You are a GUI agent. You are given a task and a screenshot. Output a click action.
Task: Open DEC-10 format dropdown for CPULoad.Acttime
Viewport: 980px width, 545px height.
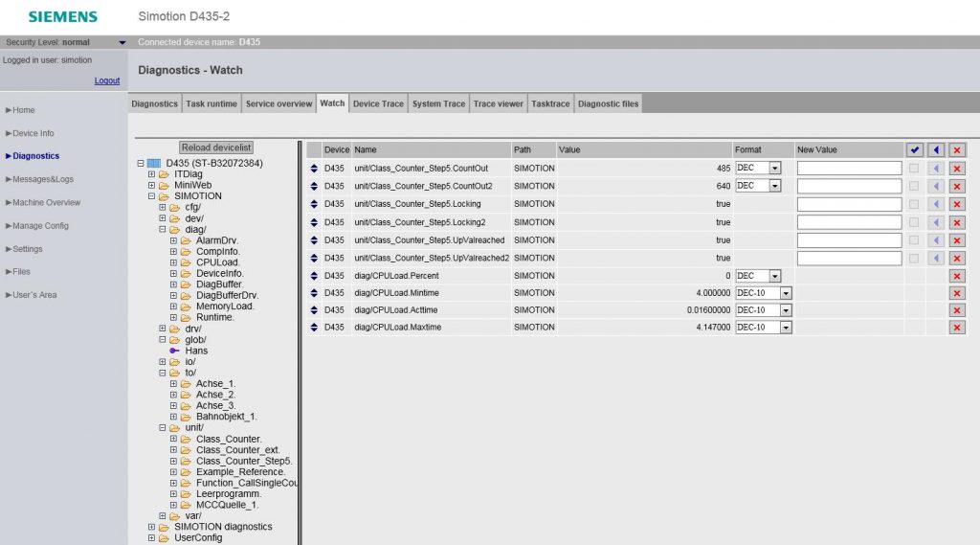tap(786, 310)
